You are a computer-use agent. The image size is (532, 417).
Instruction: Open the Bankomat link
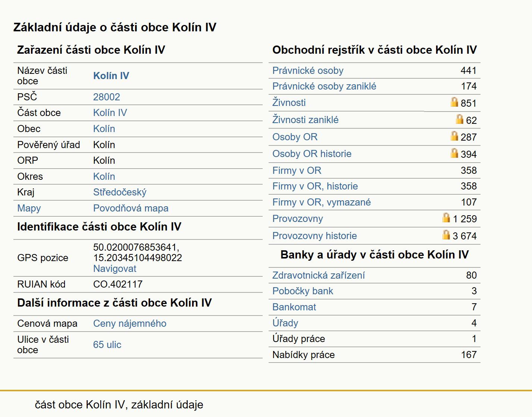[294, 307]
